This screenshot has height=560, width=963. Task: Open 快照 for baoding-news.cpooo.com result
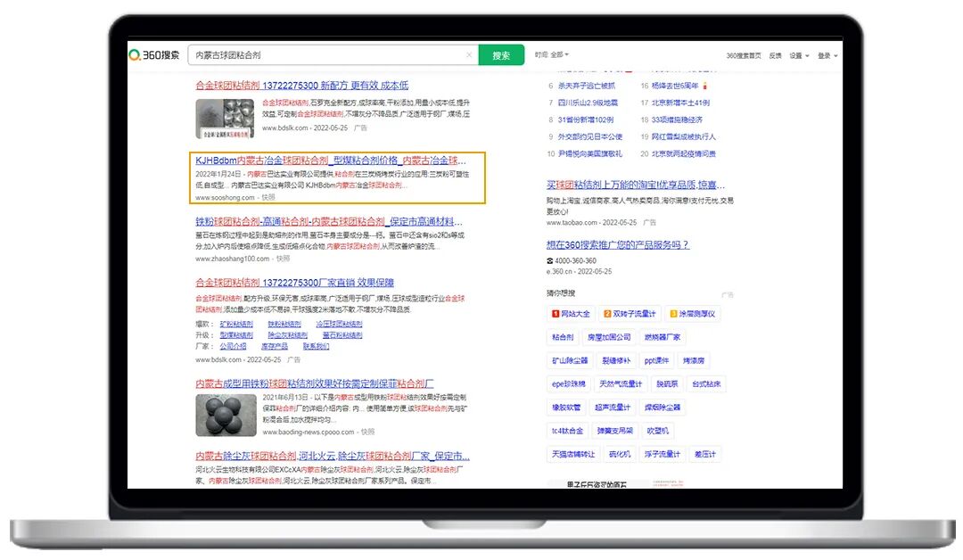(367, 432)
